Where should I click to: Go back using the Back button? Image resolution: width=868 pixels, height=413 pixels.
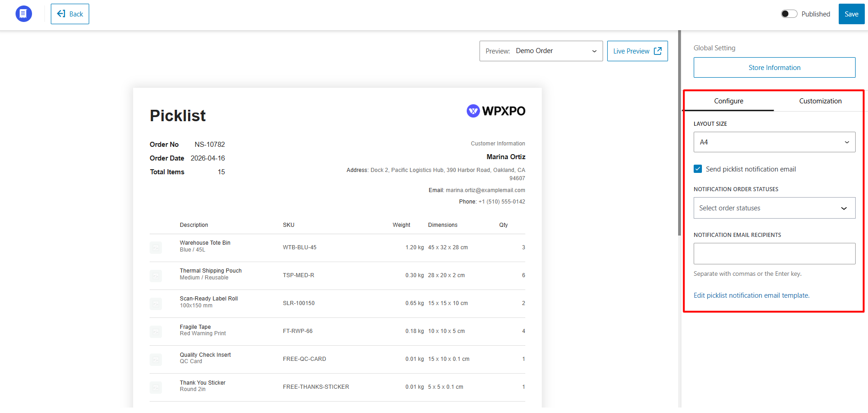pyautogui.click(x=70, y=14)
